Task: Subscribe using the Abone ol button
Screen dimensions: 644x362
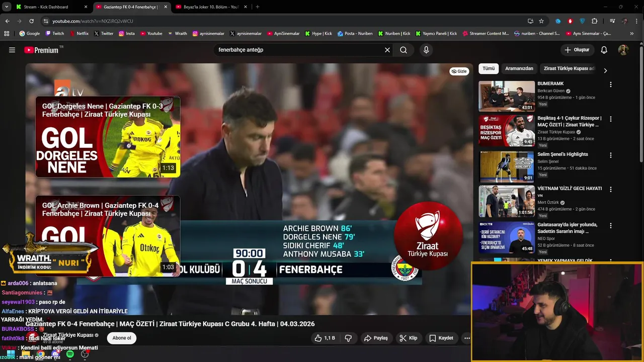Action: click(x=122, y=338)
